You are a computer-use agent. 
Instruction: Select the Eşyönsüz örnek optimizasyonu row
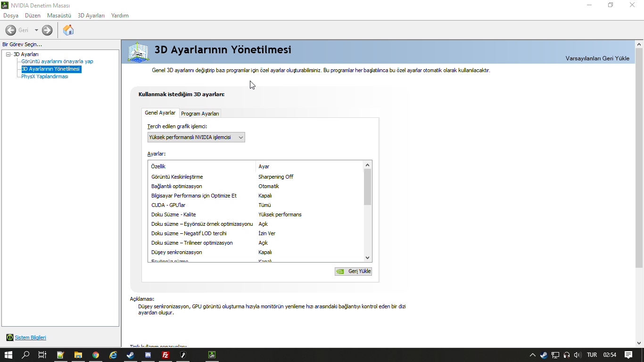click(x=256, y=224)
